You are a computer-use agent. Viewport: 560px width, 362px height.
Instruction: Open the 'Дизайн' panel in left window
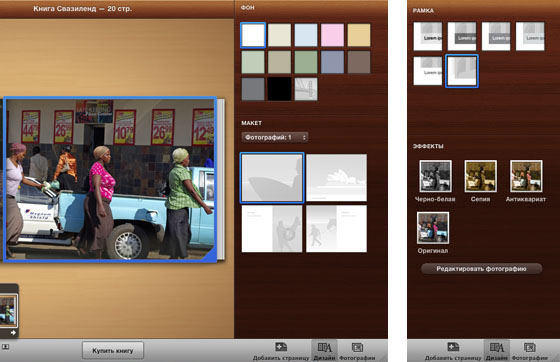[x=324, y=351]
